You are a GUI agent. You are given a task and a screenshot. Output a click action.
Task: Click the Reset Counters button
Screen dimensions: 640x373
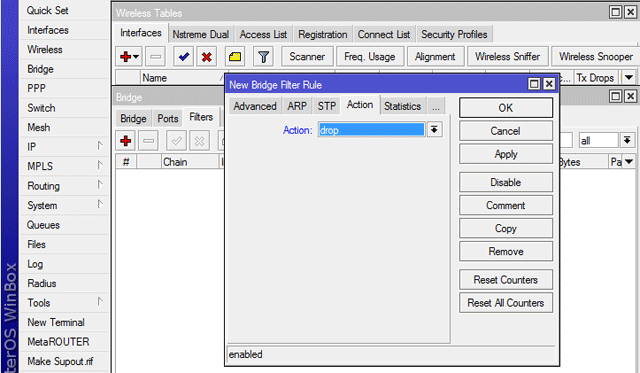[x=506, y=280]
